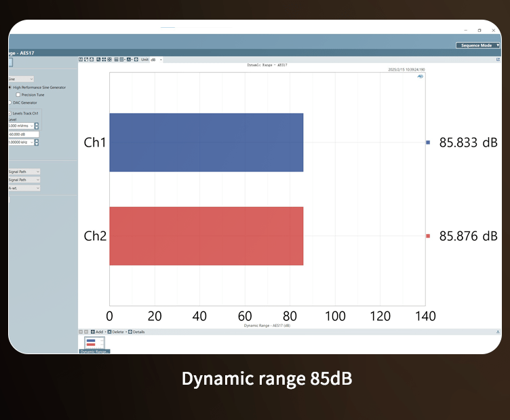
Task: Click the stepper beside the mVrms level
Action: [37, 126]
